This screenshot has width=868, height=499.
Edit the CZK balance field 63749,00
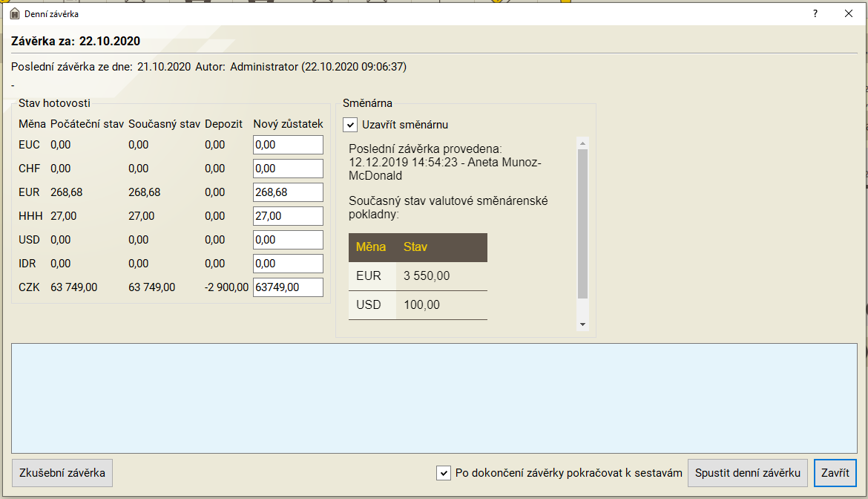click(x=288, y=287)
